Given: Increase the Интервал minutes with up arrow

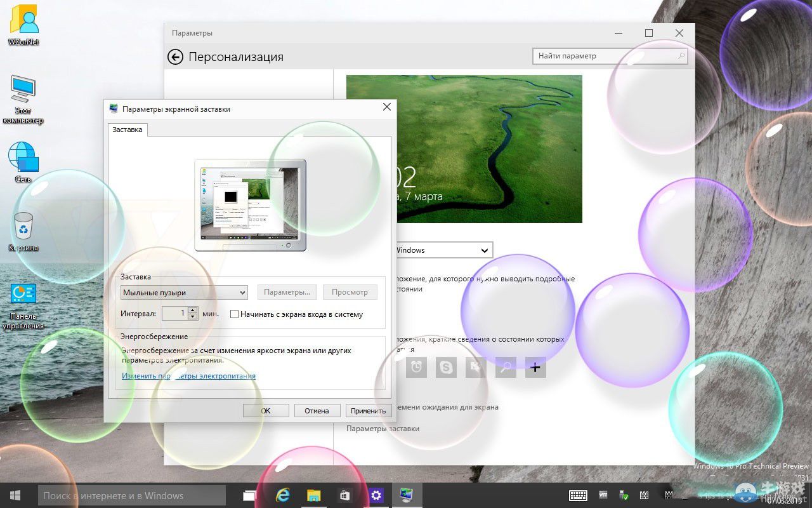Looking at the screenshot, I should 193,310.
